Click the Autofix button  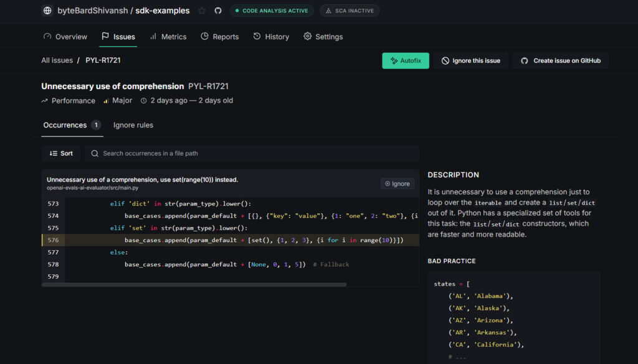(x=406, y=60)
